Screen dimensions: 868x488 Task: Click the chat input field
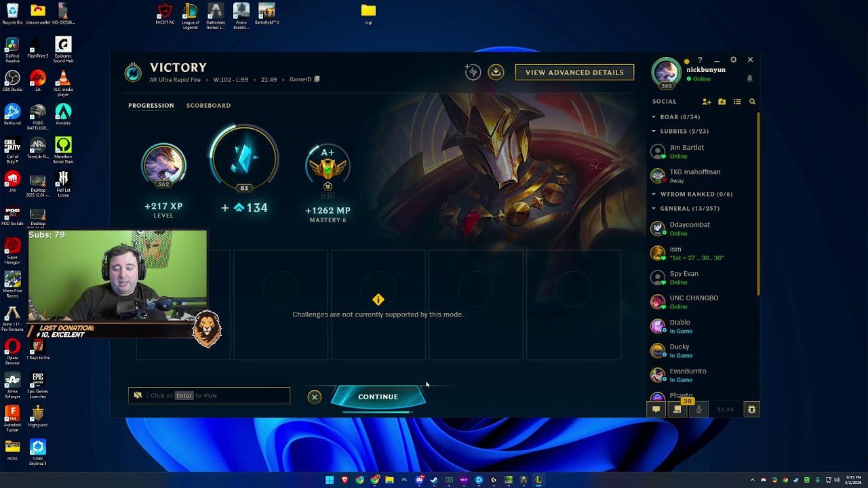pos(209,395)
